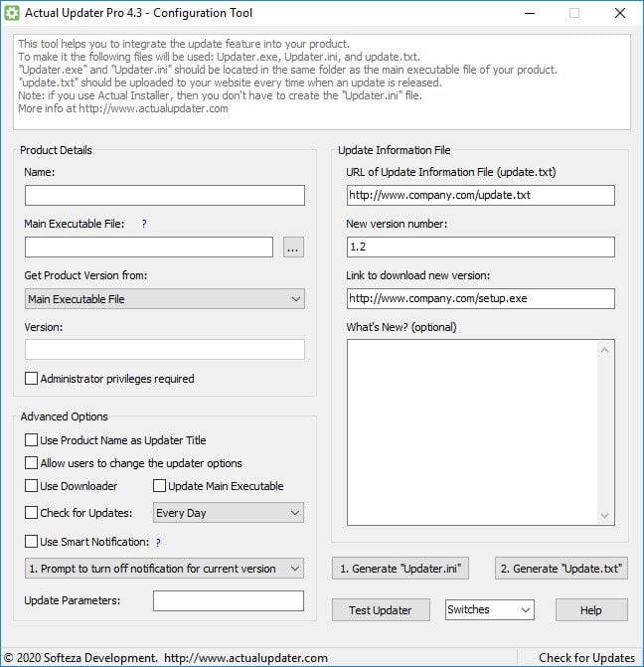Screen dimensions: 644x667
Task: Click the product Name input field
Action: tap(164, 196)
